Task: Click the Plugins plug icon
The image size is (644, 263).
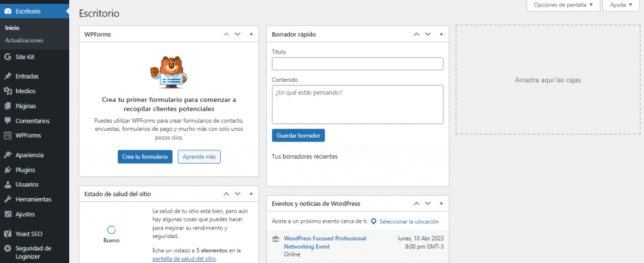Action: tap(8, 170)
